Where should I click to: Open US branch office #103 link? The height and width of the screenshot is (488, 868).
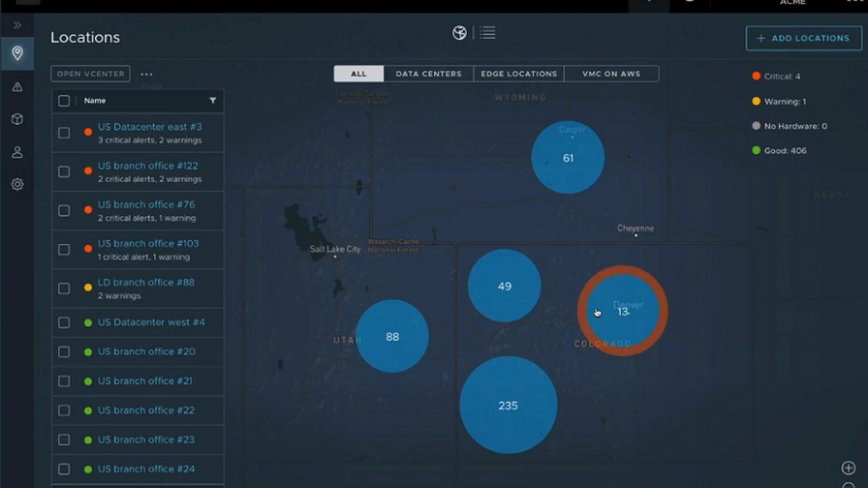coord(149,243)
